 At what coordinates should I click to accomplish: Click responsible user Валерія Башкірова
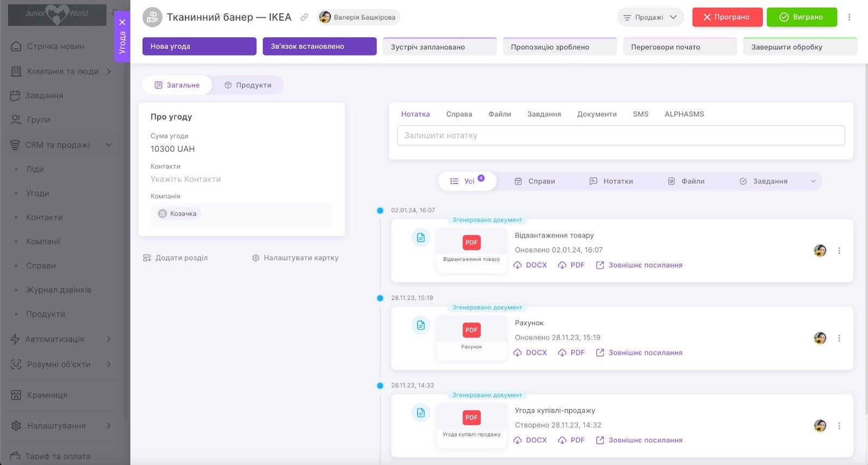coord(359,17)
